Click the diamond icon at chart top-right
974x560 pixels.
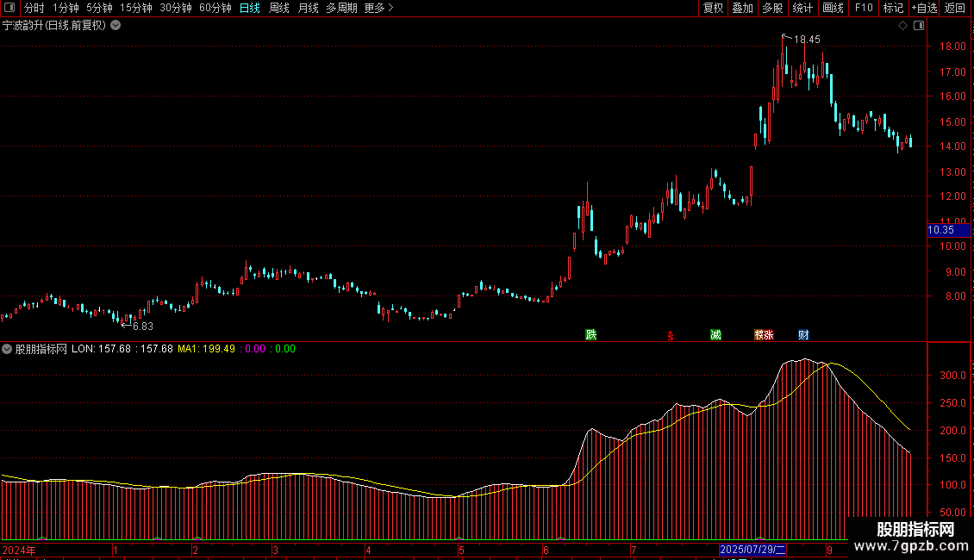(x=902, y=26)
